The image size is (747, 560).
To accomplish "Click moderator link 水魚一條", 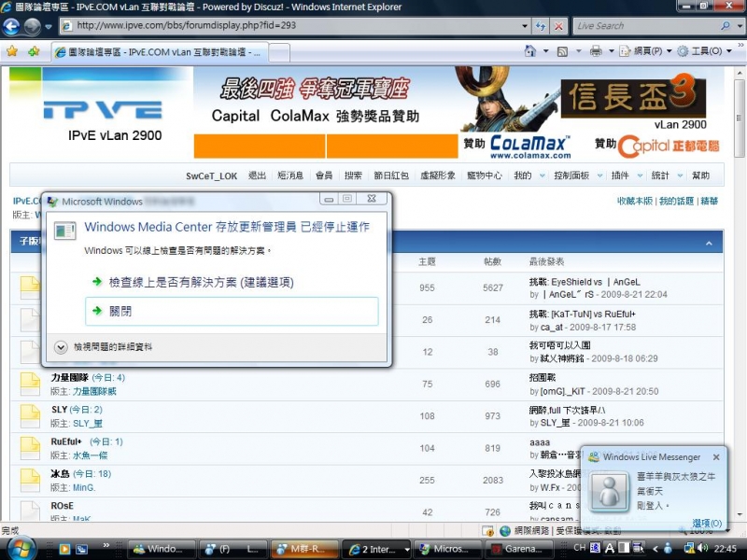I will point(90,455).
